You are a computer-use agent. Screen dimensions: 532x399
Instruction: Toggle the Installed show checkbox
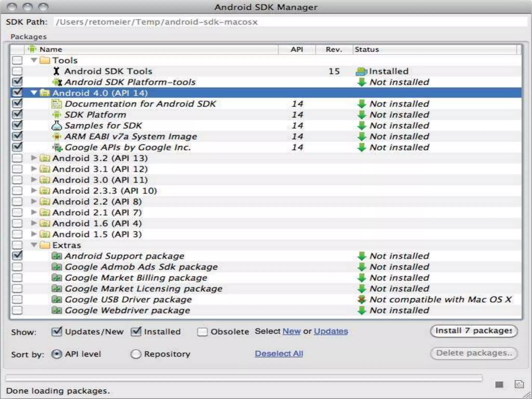tap(136, 331)
